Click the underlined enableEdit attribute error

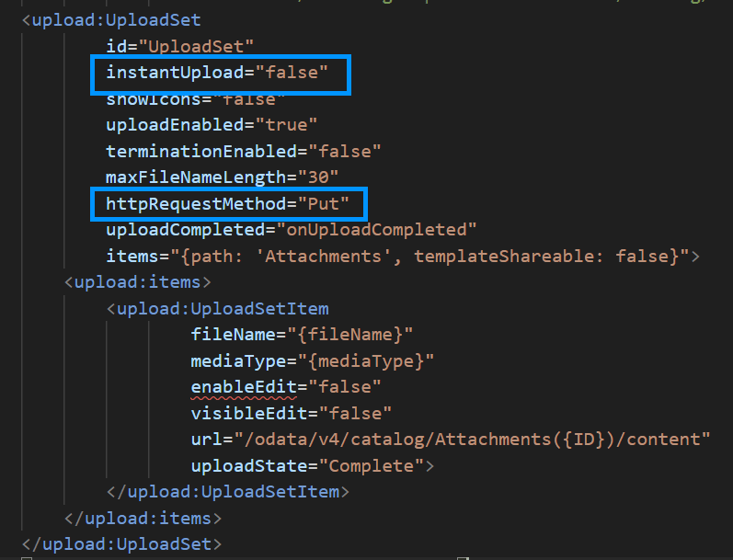tap(244, 387)
